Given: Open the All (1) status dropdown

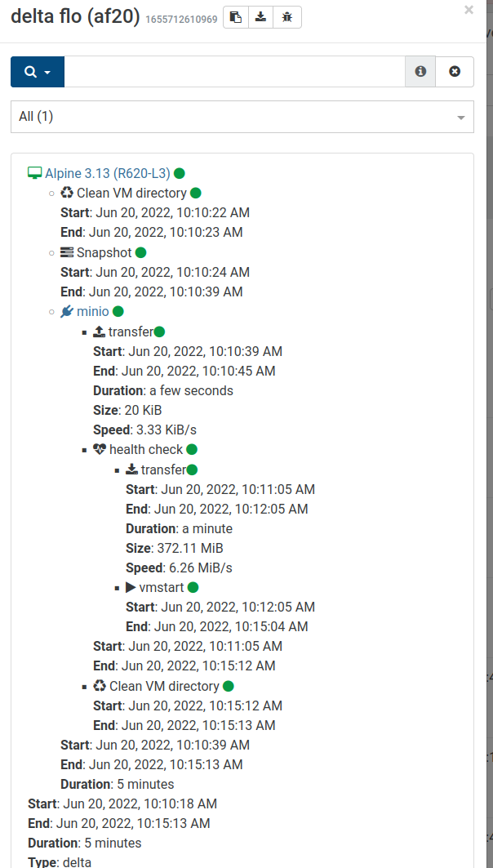Looking at the screenshot, I should pos(242,117).
